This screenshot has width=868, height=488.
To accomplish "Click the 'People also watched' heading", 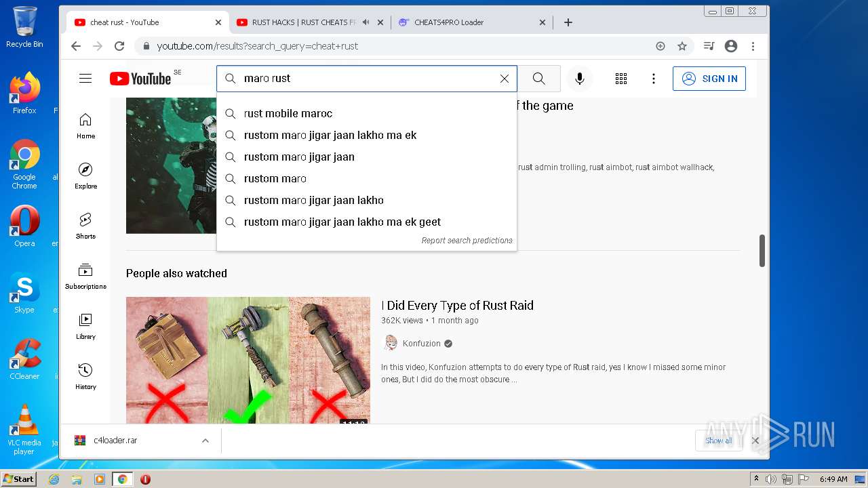I will click(176, 273).
